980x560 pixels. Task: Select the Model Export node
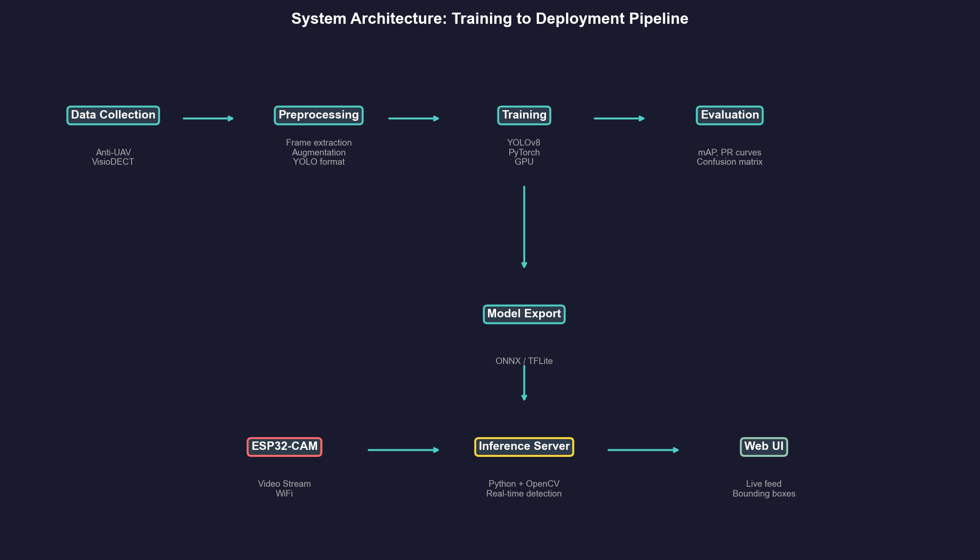(524, 314)
